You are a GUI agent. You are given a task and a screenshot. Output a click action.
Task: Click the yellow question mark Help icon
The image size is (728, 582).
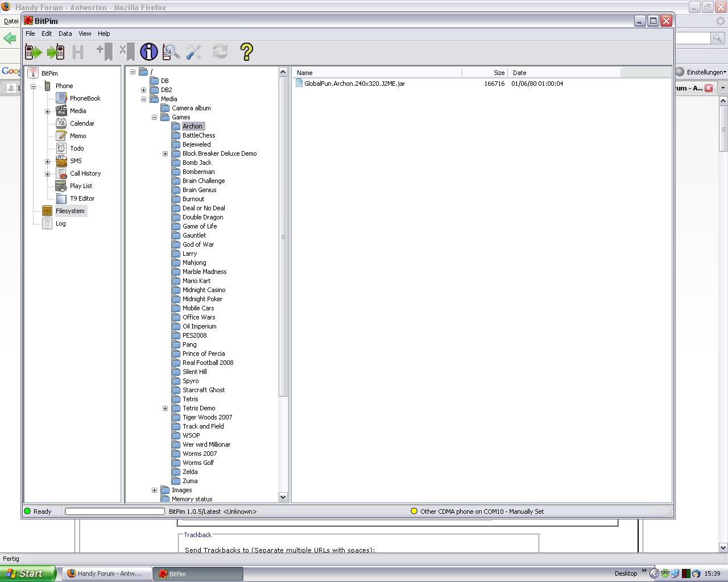(246, 52)
